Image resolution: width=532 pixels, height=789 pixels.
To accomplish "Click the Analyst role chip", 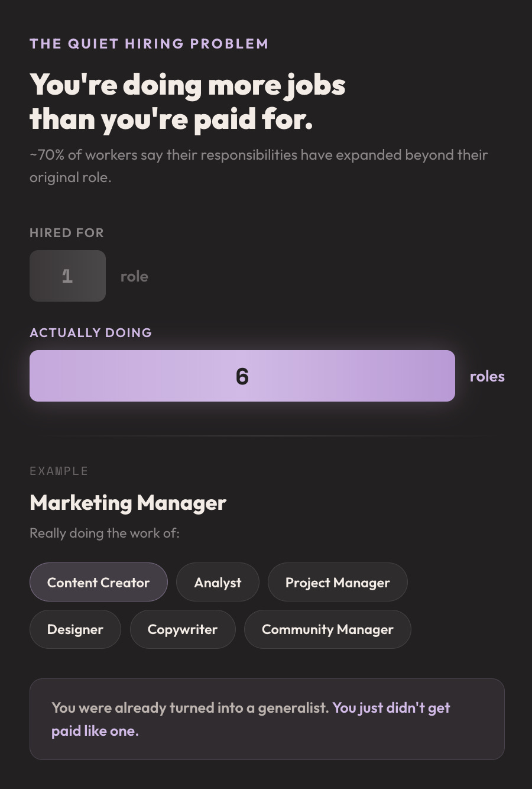I will tap(218, 582).
